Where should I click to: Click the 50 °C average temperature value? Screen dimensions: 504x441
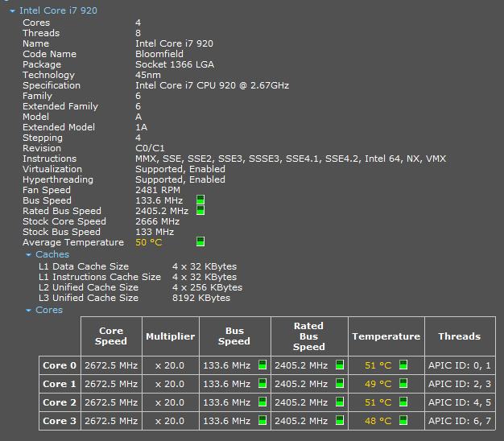tap(148, 242)
